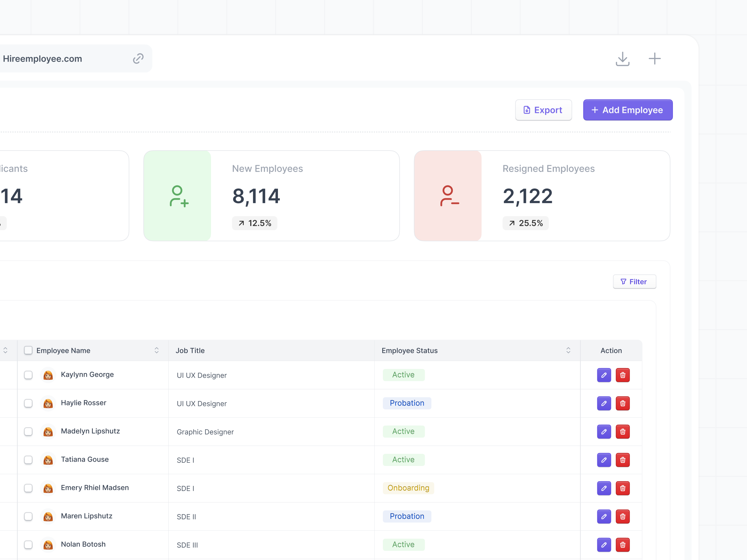
Task: Click the Export button
Action: (543, 110)
